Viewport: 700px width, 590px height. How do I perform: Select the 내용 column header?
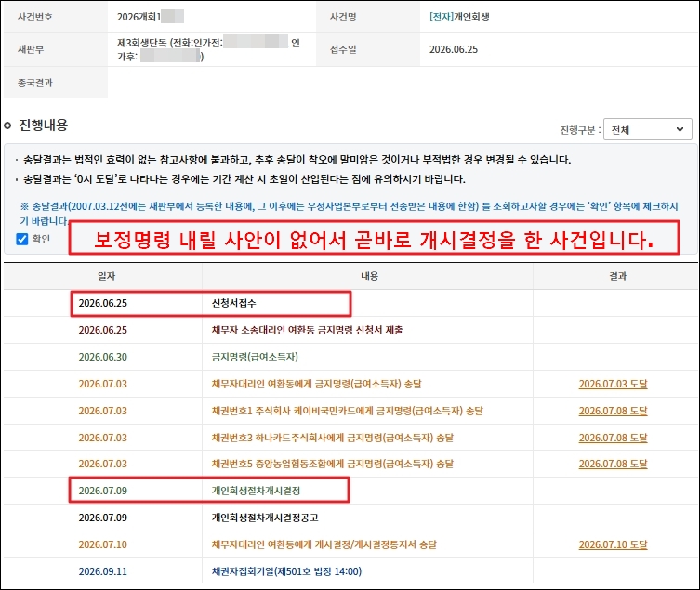(x=370, y=276)
